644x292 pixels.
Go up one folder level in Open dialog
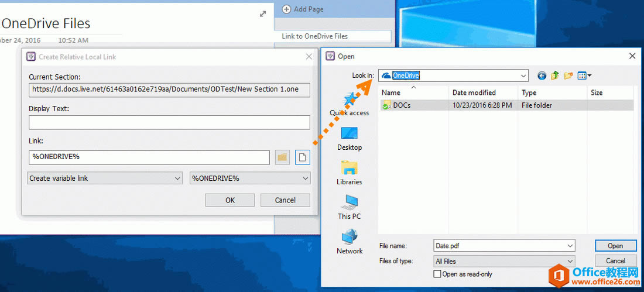click(555, 75)
